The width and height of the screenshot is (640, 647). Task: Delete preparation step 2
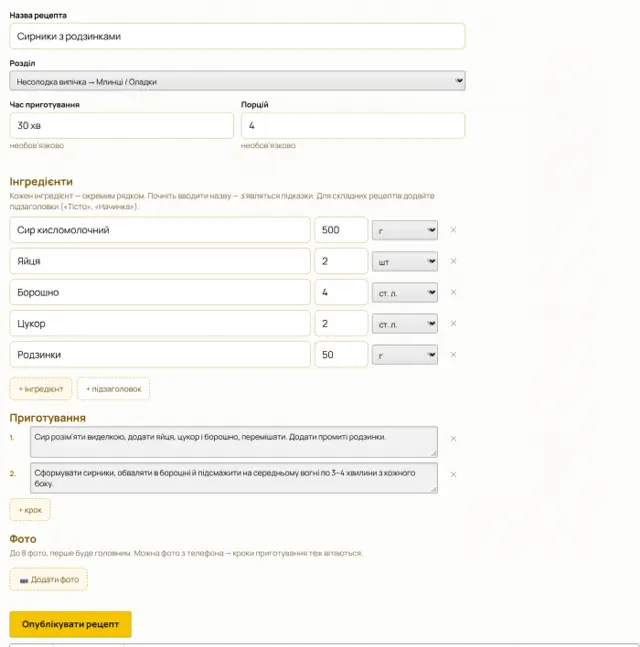tap(453, 475)
